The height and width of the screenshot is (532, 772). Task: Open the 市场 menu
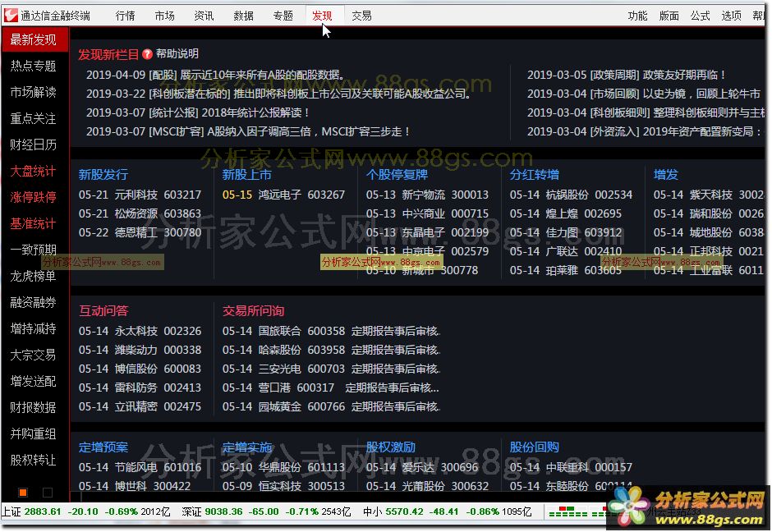click(164, 16)
